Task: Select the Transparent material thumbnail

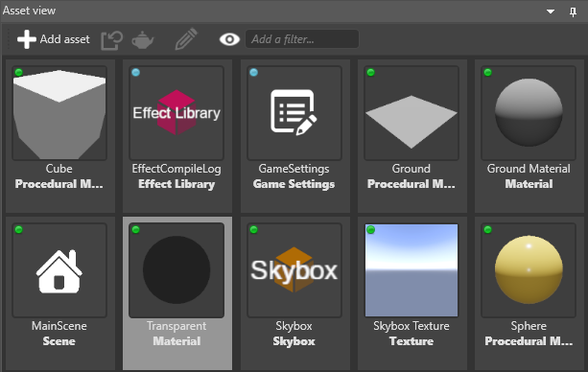Action: [x=176, y=270]
